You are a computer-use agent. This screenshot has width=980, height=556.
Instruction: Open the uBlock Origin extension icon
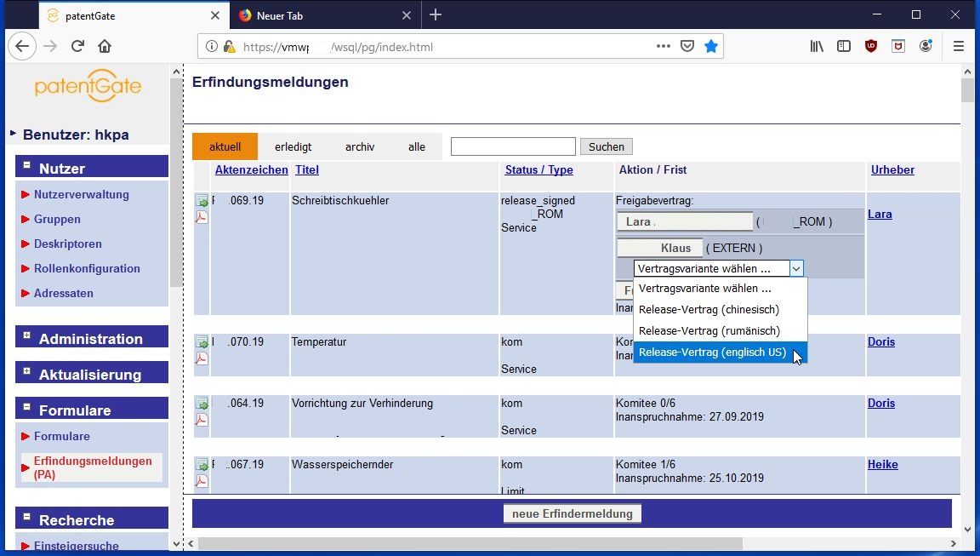(x=870, y=46)
